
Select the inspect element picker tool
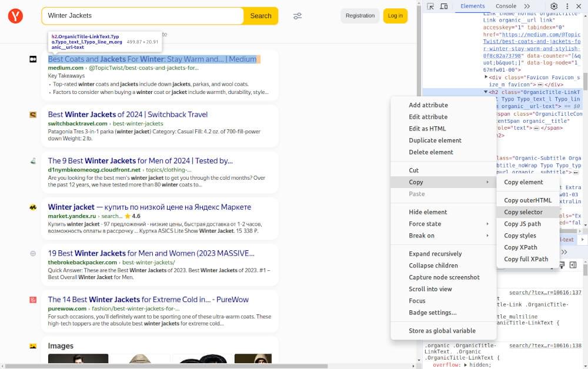click(430, 5)
